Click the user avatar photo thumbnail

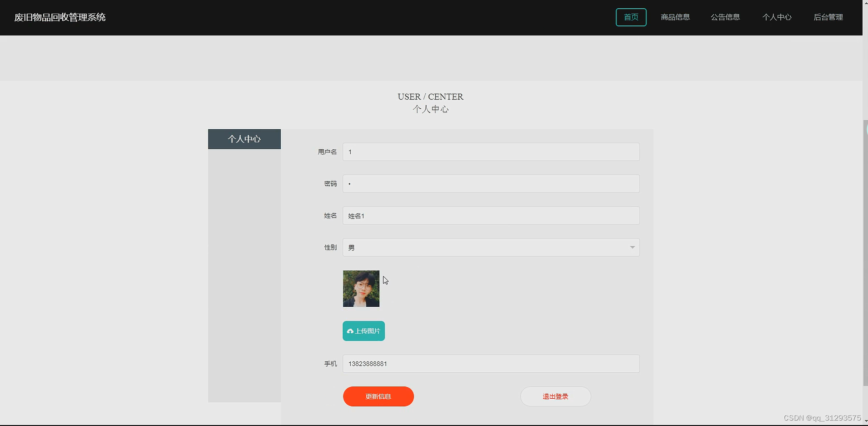click(361, 289)
